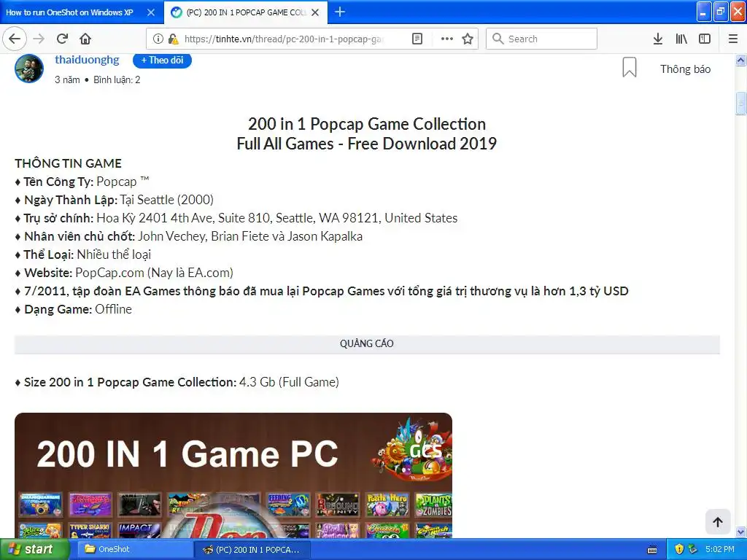Open the Windows start menu
Image resolution: width=747 pixels, height=560 pixels.
[34, 549]
